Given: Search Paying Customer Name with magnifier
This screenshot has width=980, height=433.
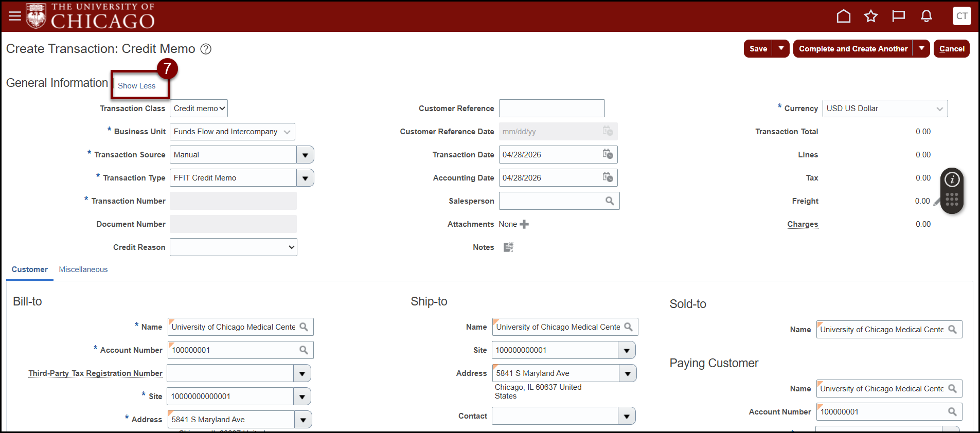Looking at the screenshot, I should pyautogui.click(x=953, y=389).
